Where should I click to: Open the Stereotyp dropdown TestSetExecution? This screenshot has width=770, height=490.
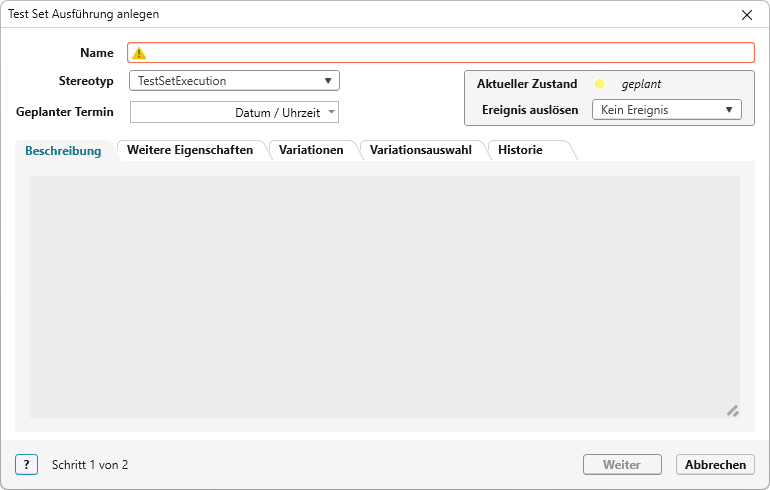(x=234, y=81)
